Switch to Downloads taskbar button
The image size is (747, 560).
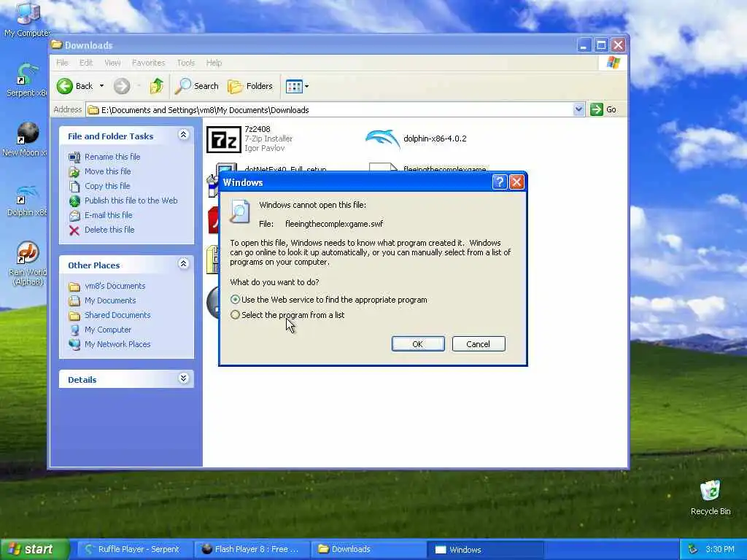368,549
